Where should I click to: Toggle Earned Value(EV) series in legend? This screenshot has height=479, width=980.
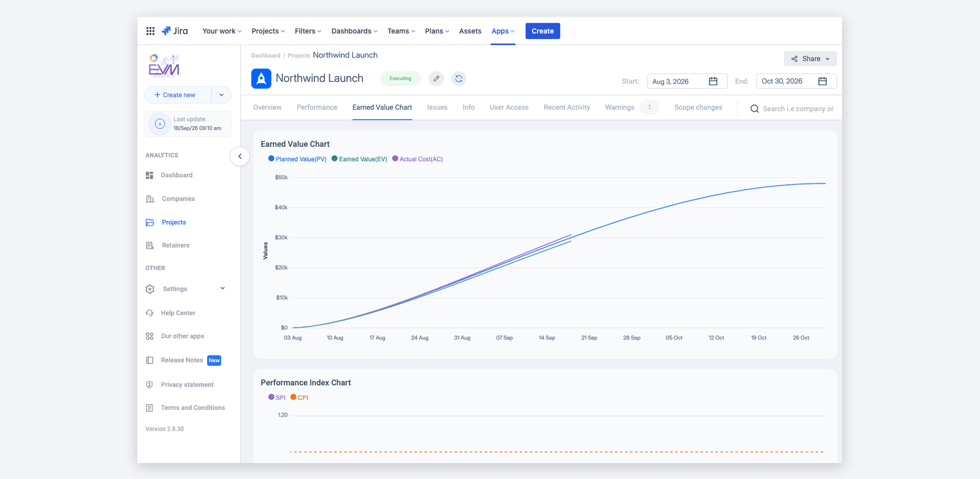coord(359,159)
